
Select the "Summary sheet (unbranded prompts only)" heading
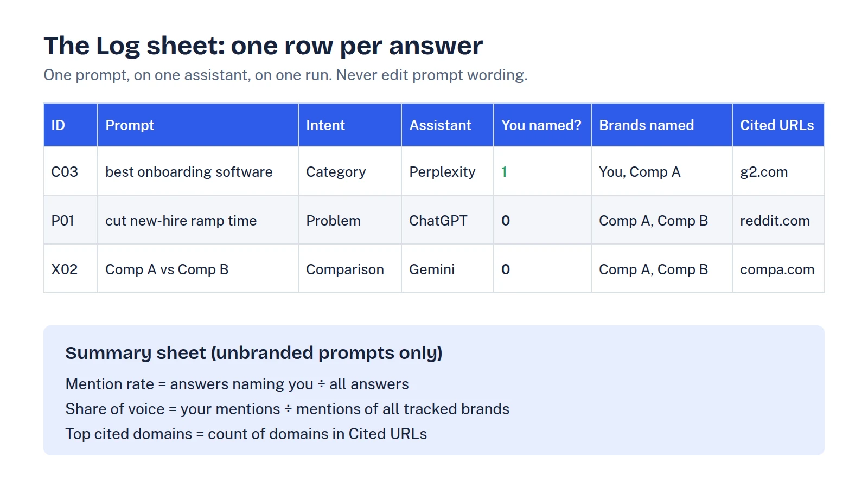click(254, 353)
